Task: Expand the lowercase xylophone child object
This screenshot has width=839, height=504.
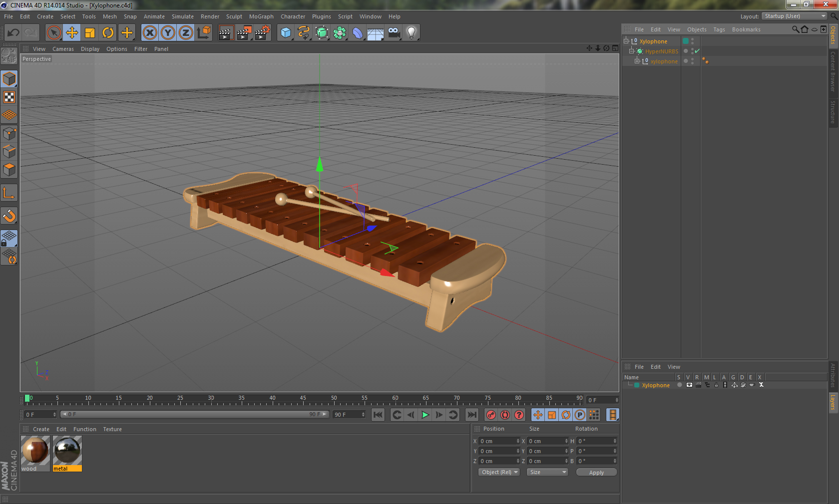Action: [637, 61]
